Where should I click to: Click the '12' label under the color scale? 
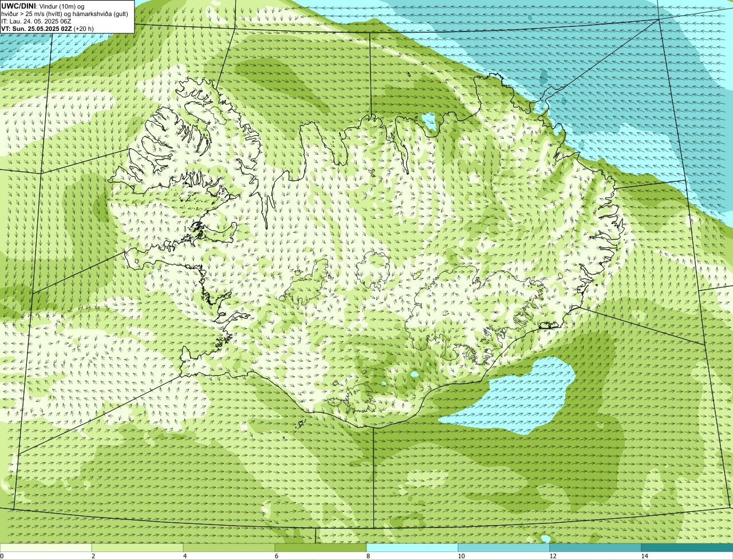click(x=553, y=556)
